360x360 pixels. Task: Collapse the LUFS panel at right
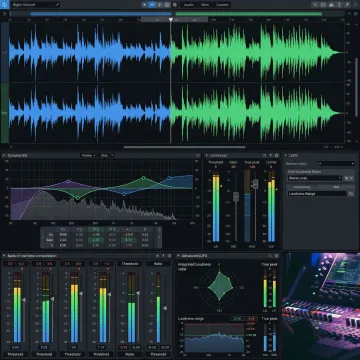pyautogui.click(x=286, y=155)
